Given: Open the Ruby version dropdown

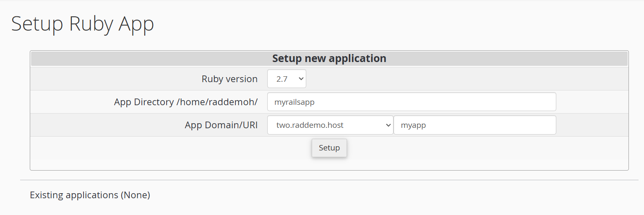Looking at the screenshot, I should click(287, 79).
